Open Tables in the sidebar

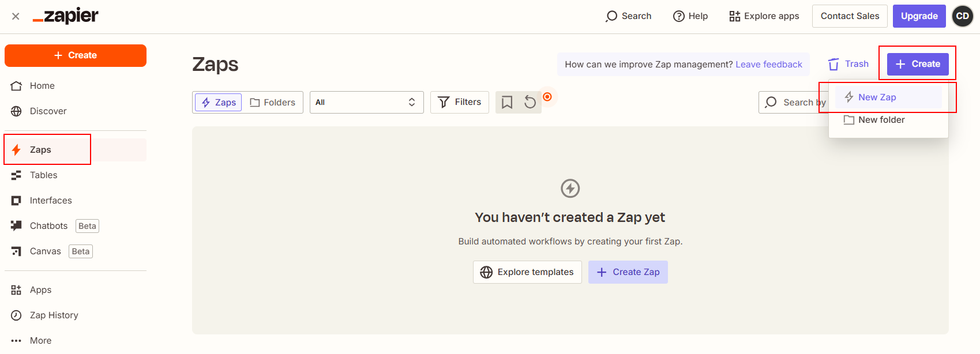[x=76, y=175]
